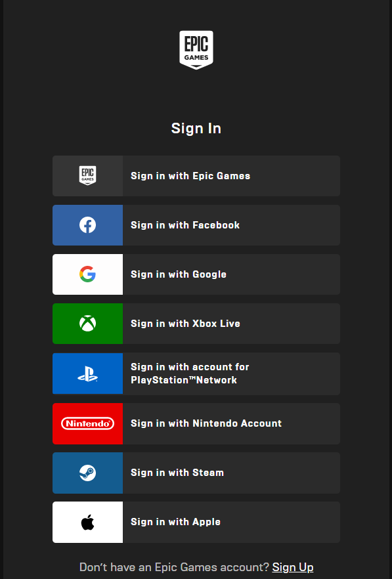Click the Steam icon
The image size is (392, 579).
[87, 473]
